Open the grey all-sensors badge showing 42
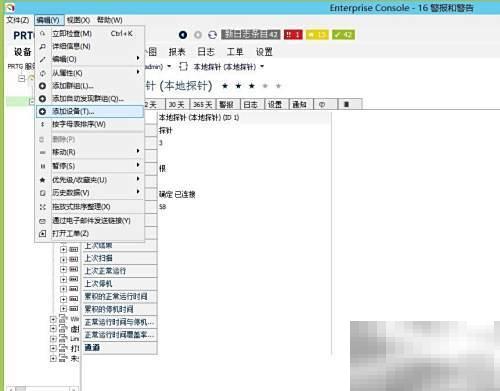Viewport: 500px width, 391px height. tap(250, 35)
